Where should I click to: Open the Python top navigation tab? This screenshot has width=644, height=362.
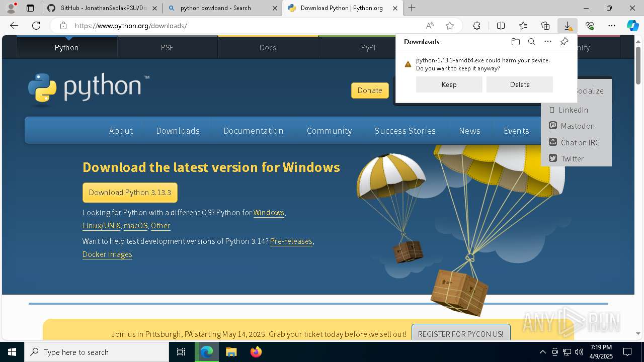[x=67, y=47]
